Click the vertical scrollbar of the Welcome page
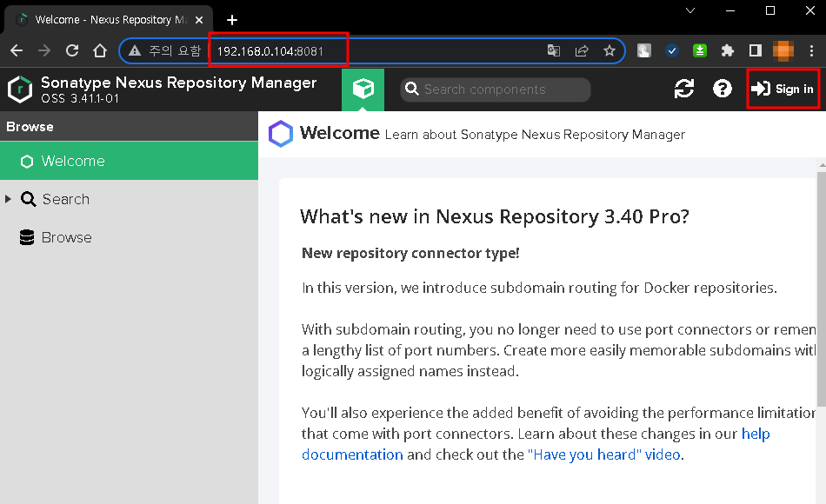 coord(822,289)
